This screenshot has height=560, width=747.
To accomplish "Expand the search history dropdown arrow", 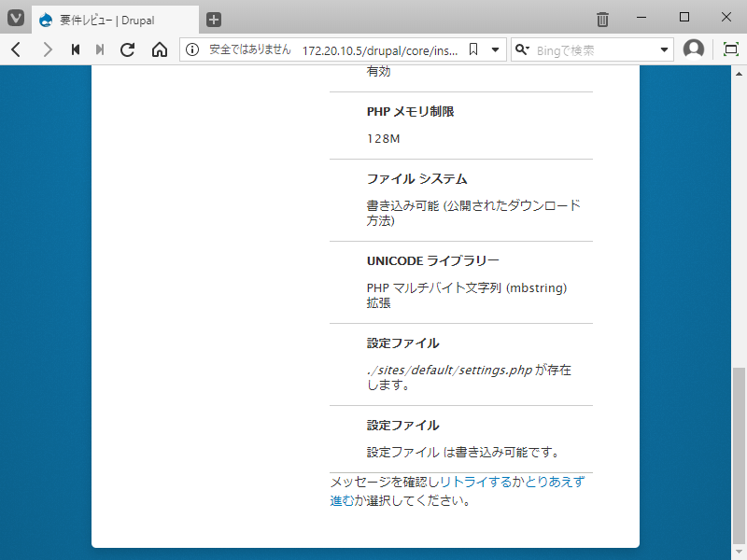I will 664,49.
